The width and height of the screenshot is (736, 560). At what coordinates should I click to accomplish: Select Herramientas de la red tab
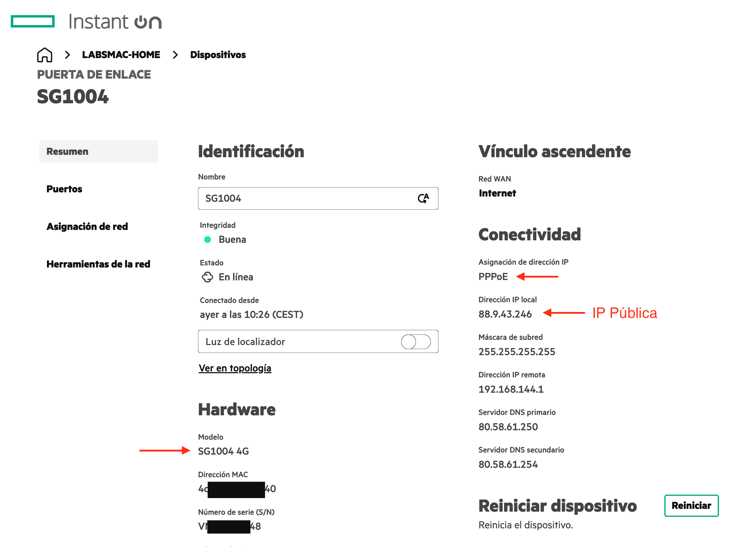[x=98, y=264]
